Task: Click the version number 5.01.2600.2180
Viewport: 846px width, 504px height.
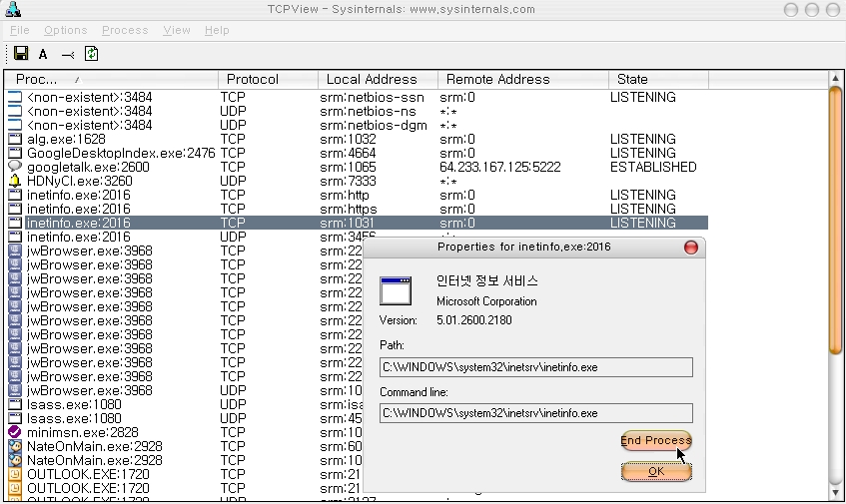Action: (473, 320)
